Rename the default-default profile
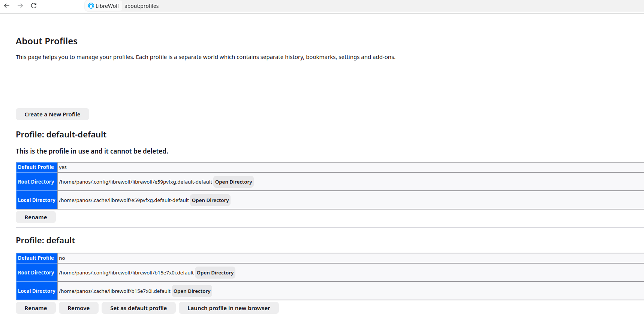This screenshot has width=644, height=318. 36,217
